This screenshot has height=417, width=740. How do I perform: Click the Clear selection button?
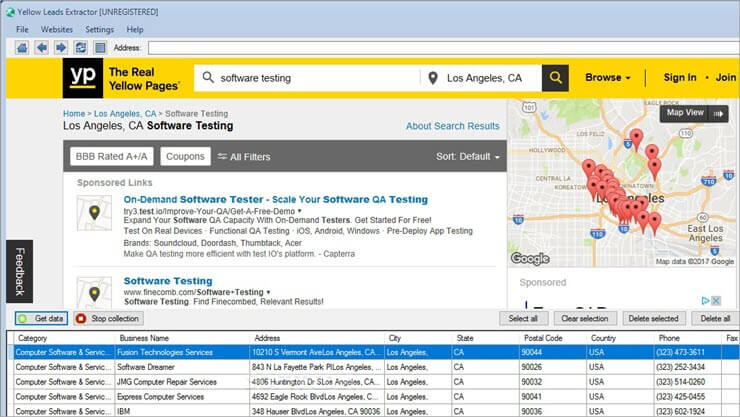(x=585, y=319)
